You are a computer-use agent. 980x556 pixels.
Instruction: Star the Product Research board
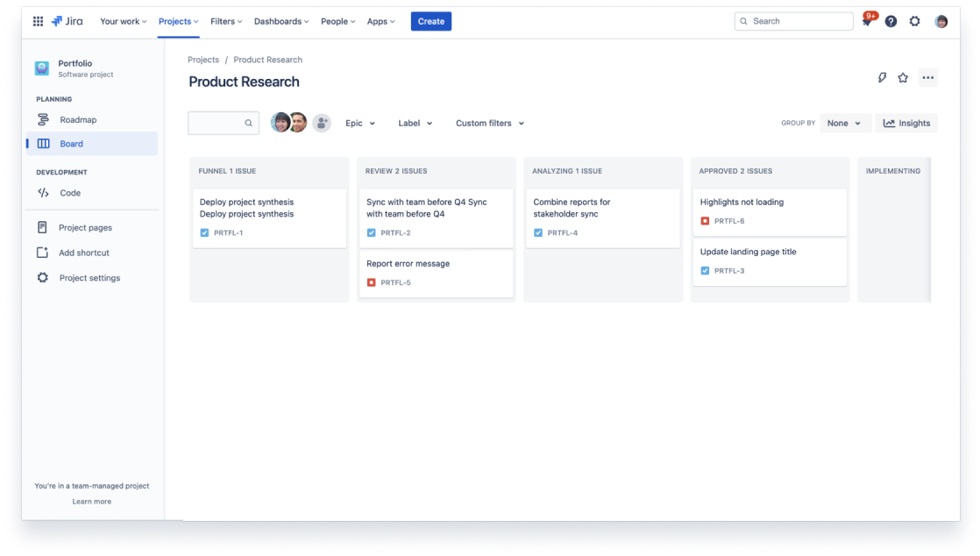click(903, 78)
